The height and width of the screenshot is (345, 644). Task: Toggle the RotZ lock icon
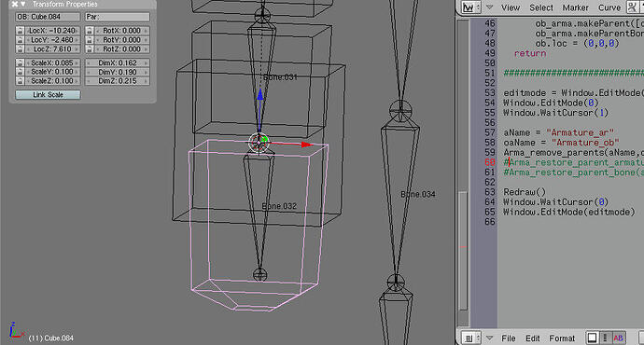(90, 48)
